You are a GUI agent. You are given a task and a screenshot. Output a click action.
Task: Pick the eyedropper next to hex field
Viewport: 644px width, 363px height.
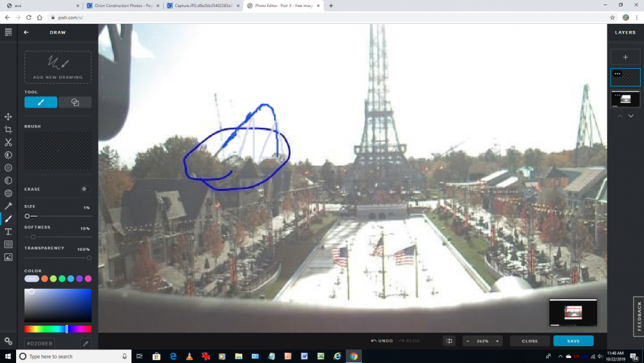(x=84, y=344)
